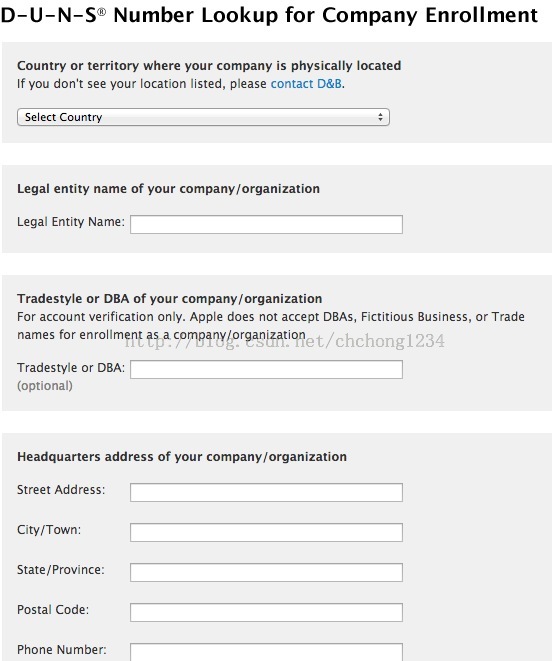553x661 pixels.
Task: Follow the contact D&B link
Action: pyautogui.click(x=306, y=84)
